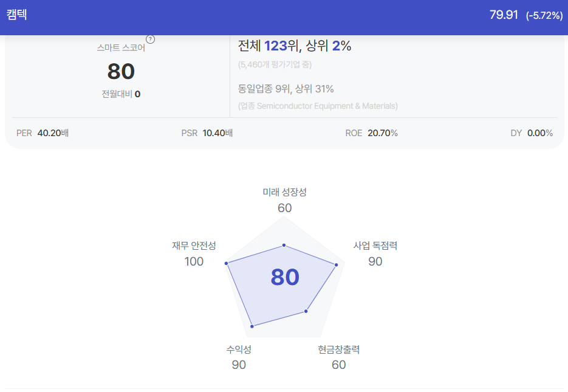
Task: Click the 스마트 스코어 label
Action: pos(121,48)
